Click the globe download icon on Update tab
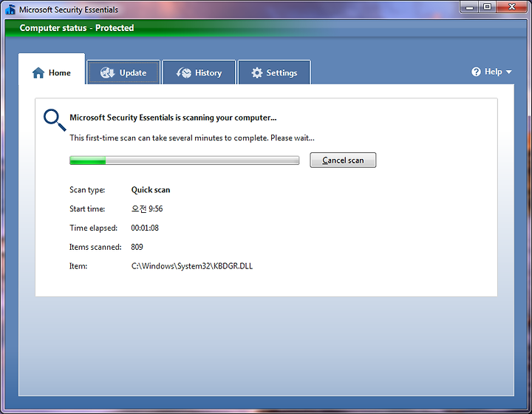The image size is (532, 414). pyautogui.click(x=108, y=72)
